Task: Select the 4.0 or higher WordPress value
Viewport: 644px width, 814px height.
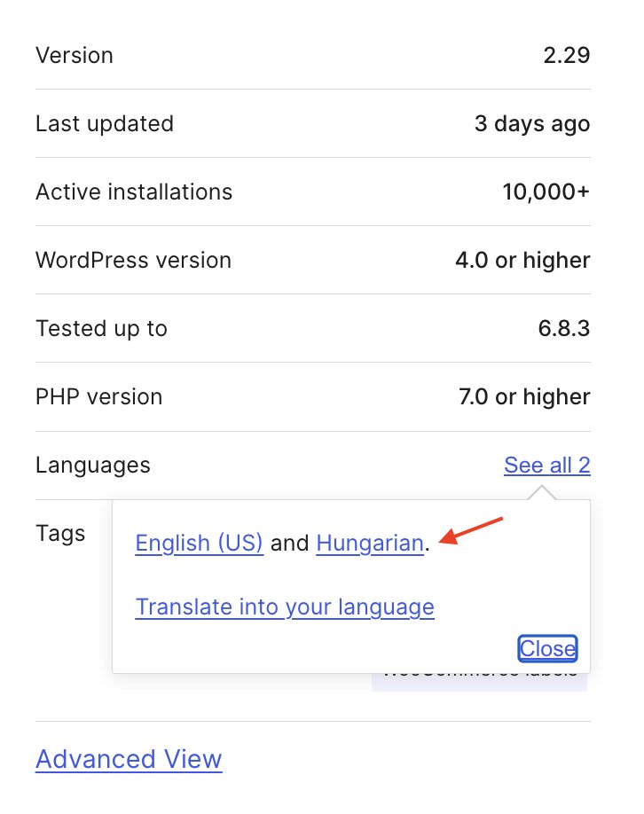Action: tap(523, 260)
